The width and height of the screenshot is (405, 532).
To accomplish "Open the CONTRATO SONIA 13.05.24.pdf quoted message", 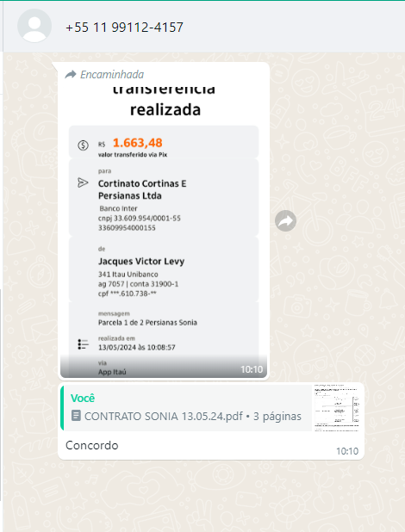I will tap(186, 408).
